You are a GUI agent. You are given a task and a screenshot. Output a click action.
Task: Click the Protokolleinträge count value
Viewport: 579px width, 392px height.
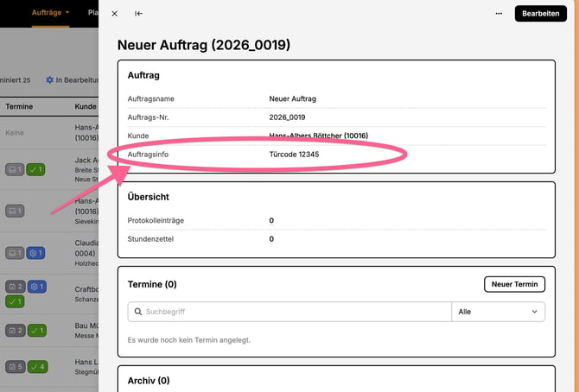(271, 220)
